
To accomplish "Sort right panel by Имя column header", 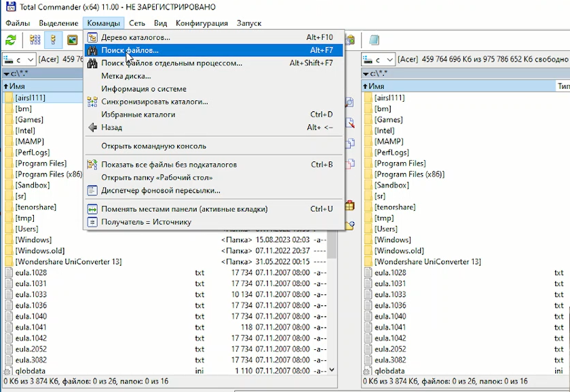I will (x=459, y=86).
